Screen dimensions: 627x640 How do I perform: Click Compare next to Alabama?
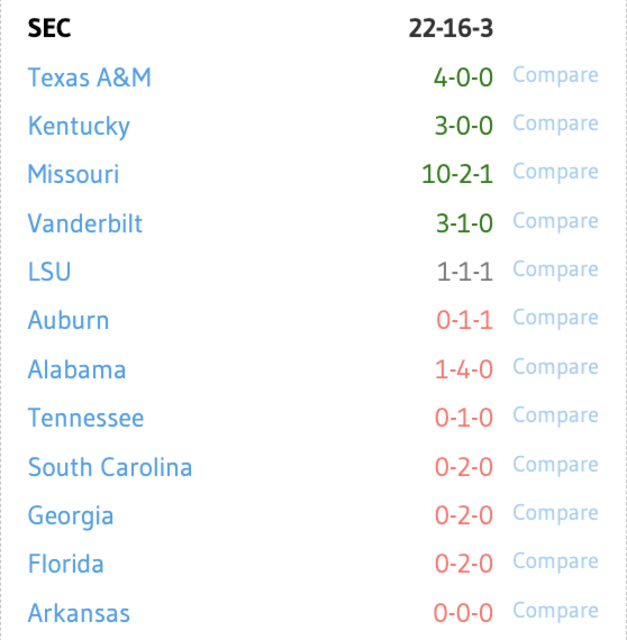pos(556,368)
